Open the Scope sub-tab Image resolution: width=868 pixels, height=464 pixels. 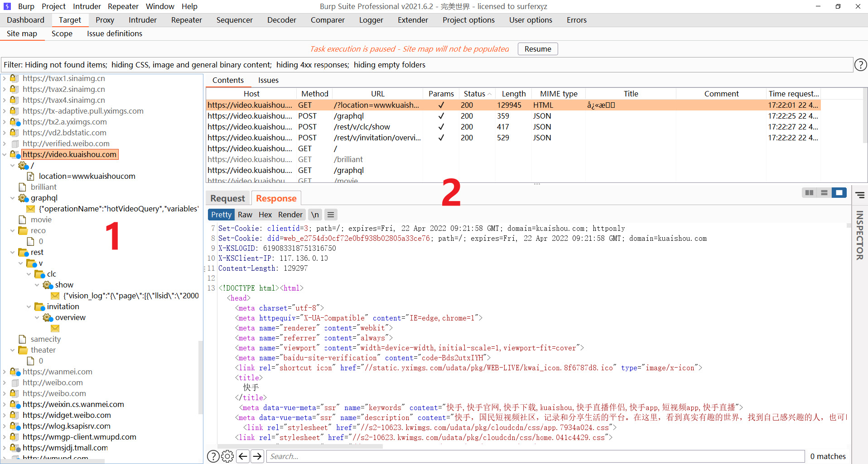click(x=62, y=33)
